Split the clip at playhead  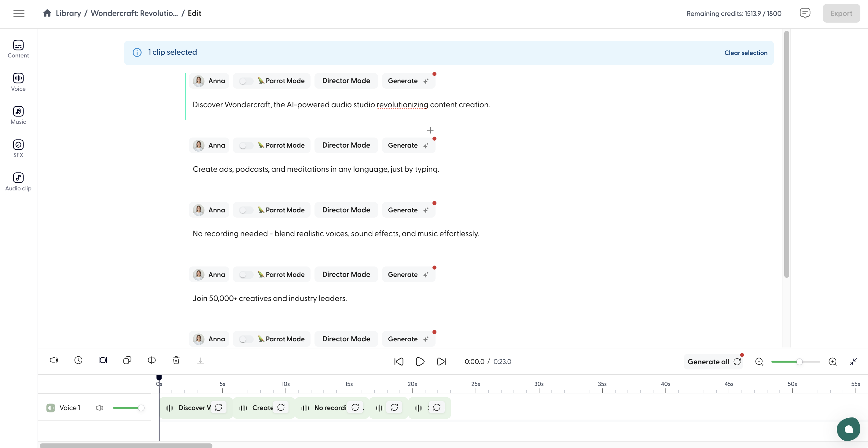152,360
